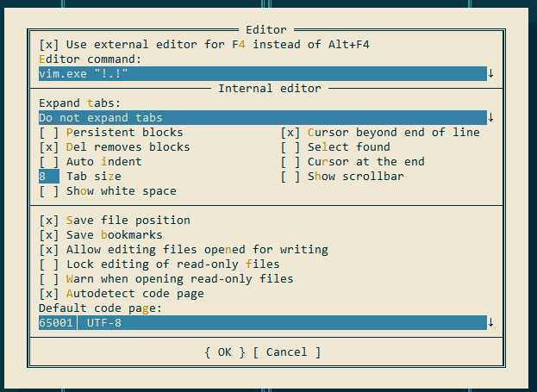Disable Save file position
537x392 pixels.
point(49,221)
